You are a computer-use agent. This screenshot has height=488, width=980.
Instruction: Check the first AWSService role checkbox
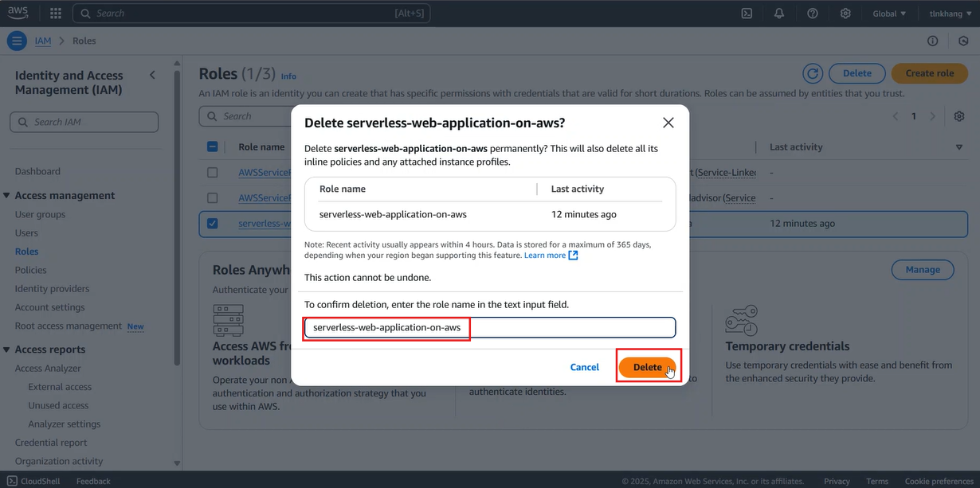(x=212, y=172)
